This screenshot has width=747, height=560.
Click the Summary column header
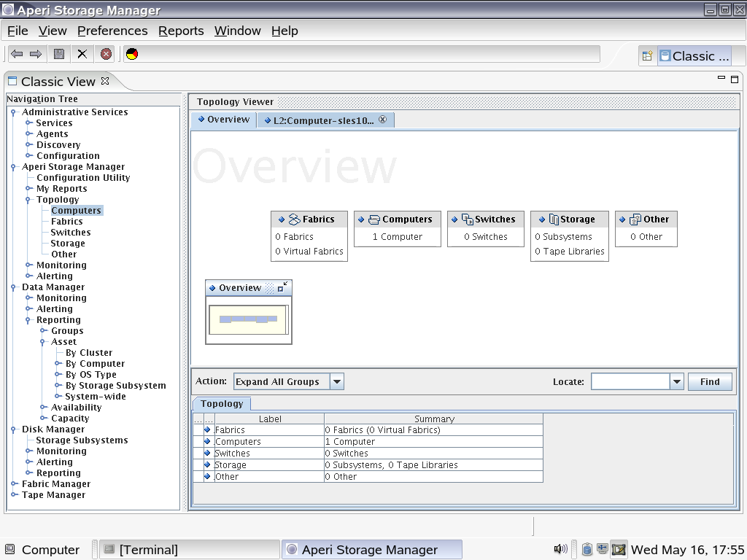[x=433, y=419]
